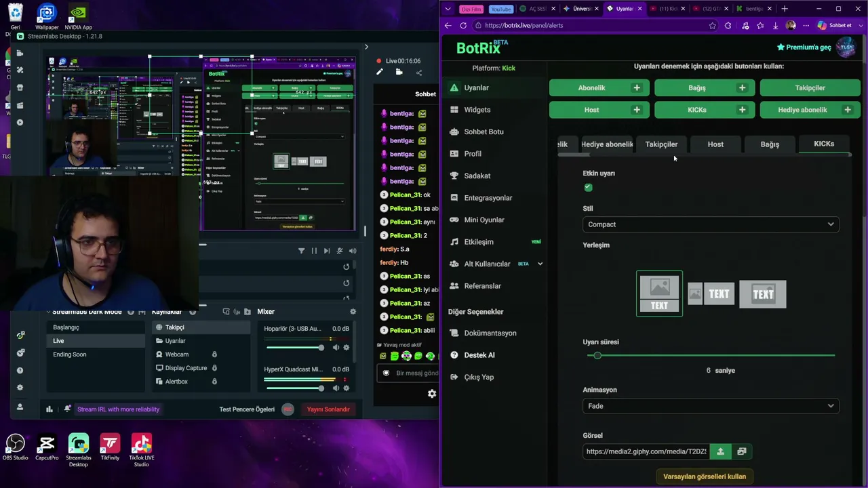Collapse the Streamlabs chat panel chevron
868x488 pixels.
pos(366,47)
